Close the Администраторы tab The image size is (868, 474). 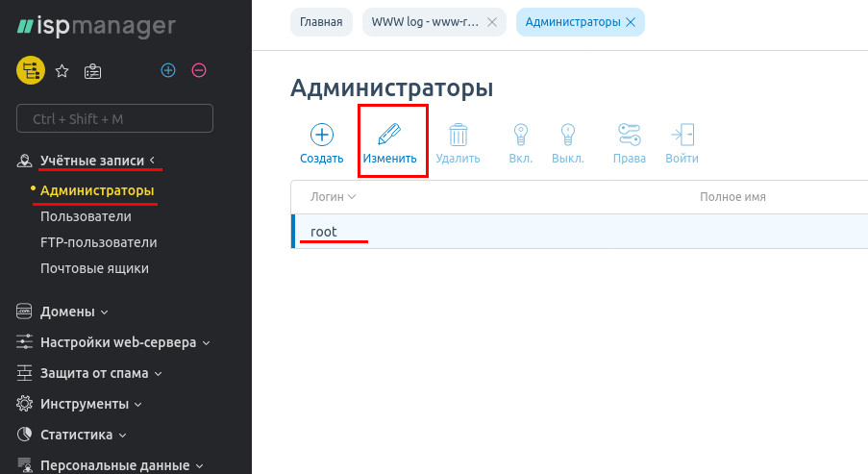[631, 22]
